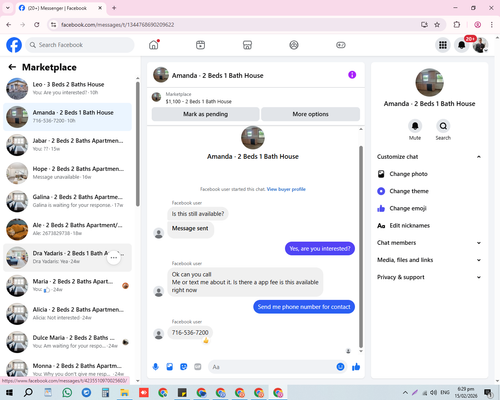Collapse the Customize chat section
The image size is (500, 400).
click(429, 157)
